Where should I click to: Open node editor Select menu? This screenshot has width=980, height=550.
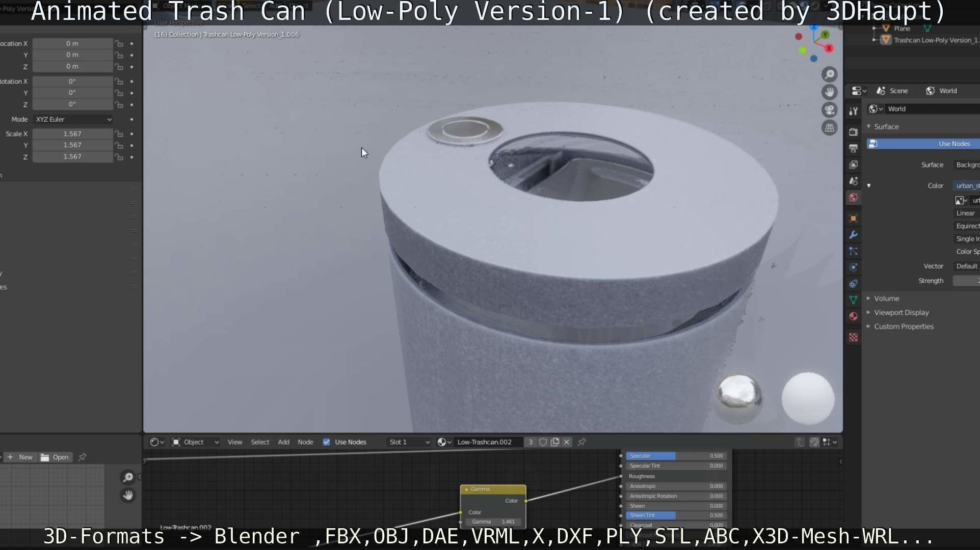260,442
